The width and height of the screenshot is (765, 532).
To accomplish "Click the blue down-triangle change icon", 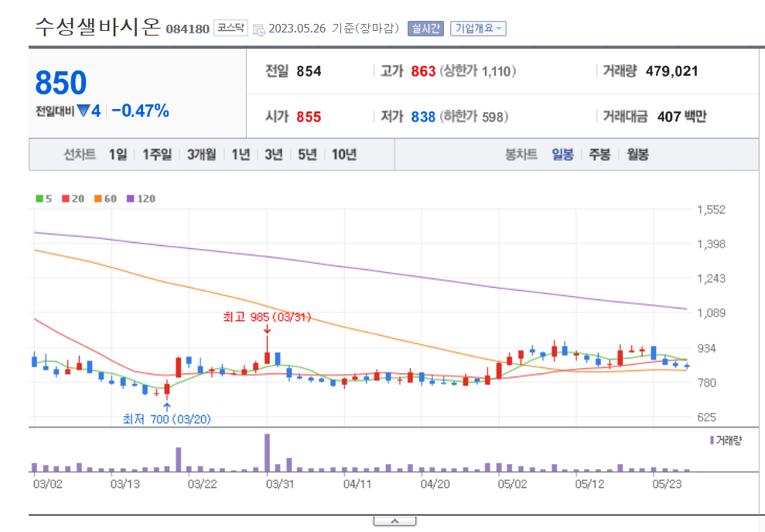I will pyautogui.click(x=84, y=111).
